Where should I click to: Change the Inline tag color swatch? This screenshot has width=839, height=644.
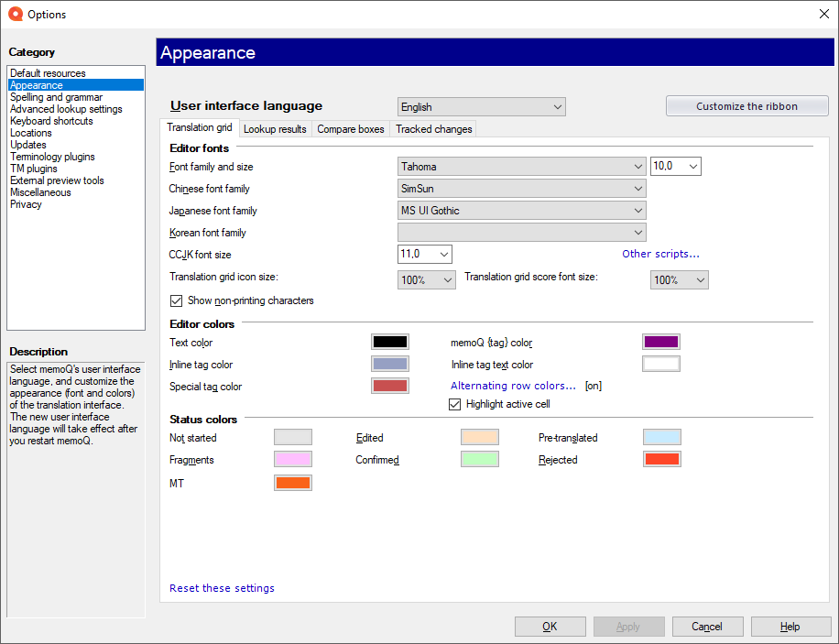(390, 364)
